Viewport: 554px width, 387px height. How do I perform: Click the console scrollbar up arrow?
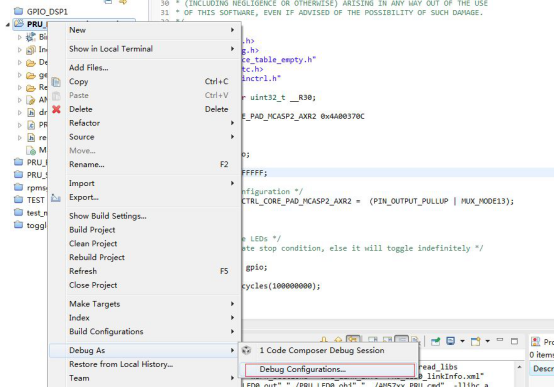coord(519,367)
